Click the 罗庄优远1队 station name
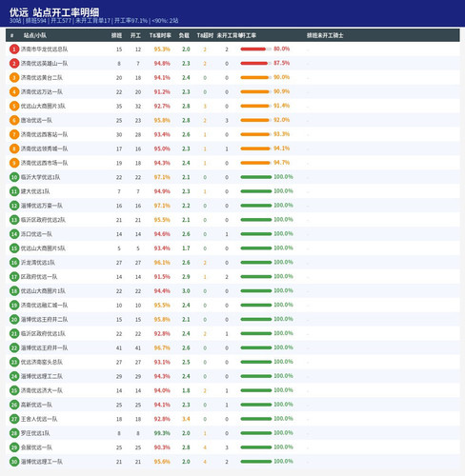 click(x=35, y=433)
